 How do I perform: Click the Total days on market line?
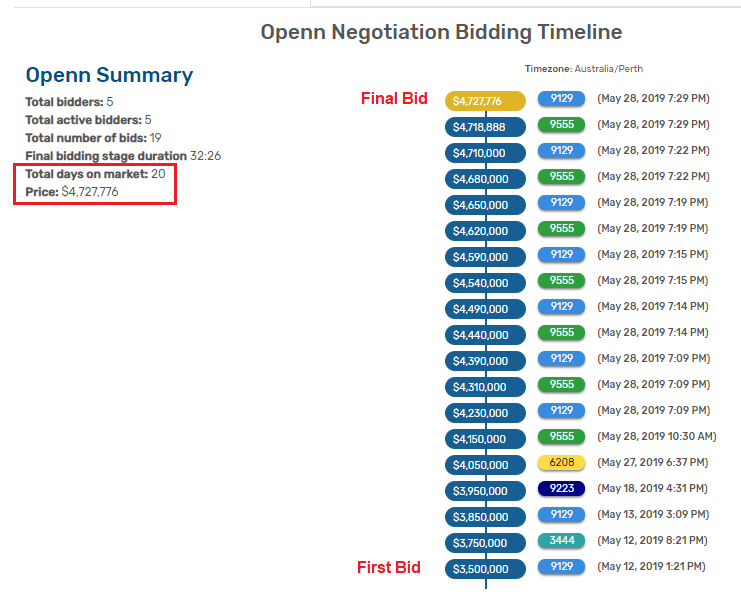[x=95, y=174]
